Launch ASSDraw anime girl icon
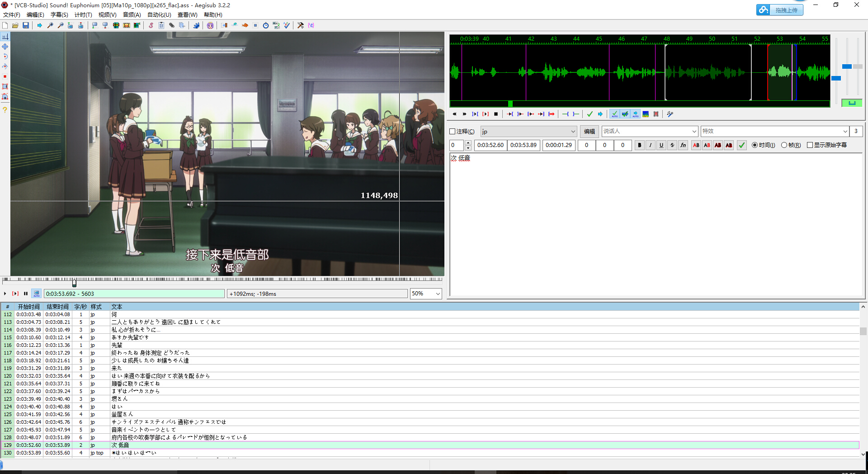 (210, 25)
